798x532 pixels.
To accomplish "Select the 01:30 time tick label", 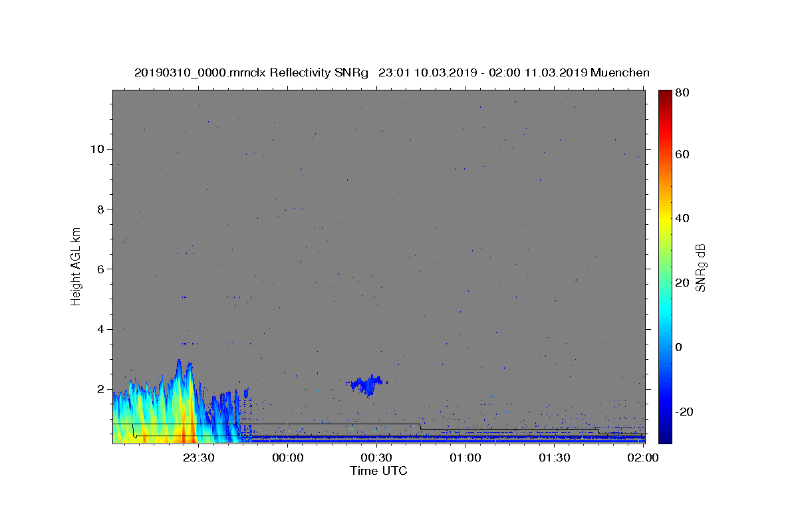I will [555, 458].
